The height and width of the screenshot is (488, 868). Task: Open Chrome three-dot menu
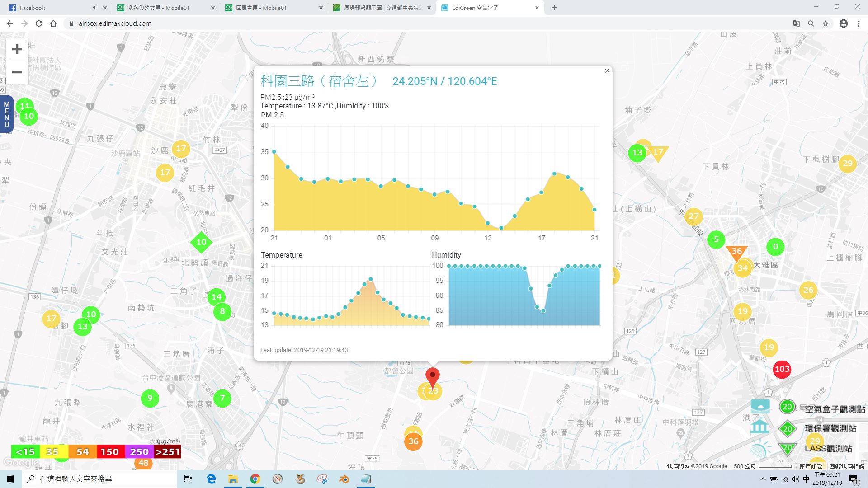pyautogui.click(x=858, y=23)
